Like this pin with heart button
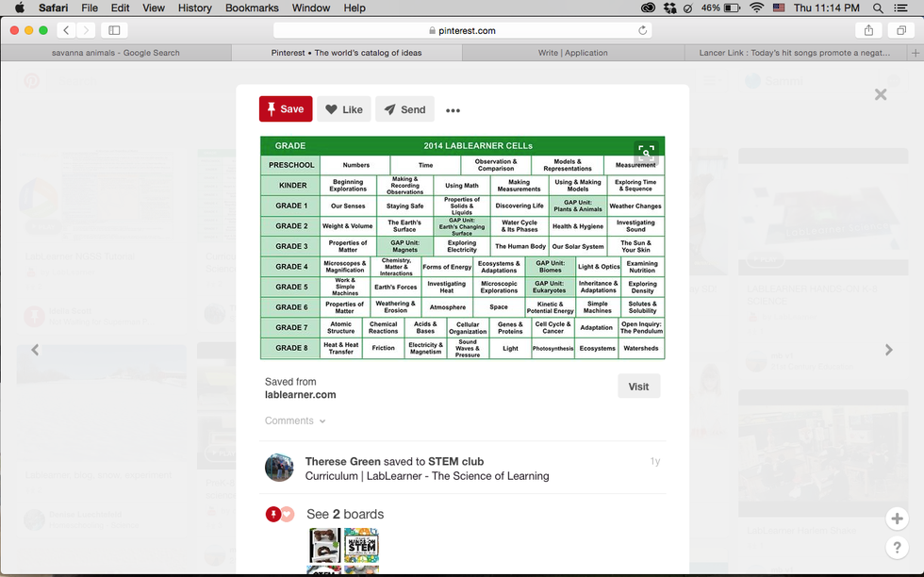 [343, 109]
